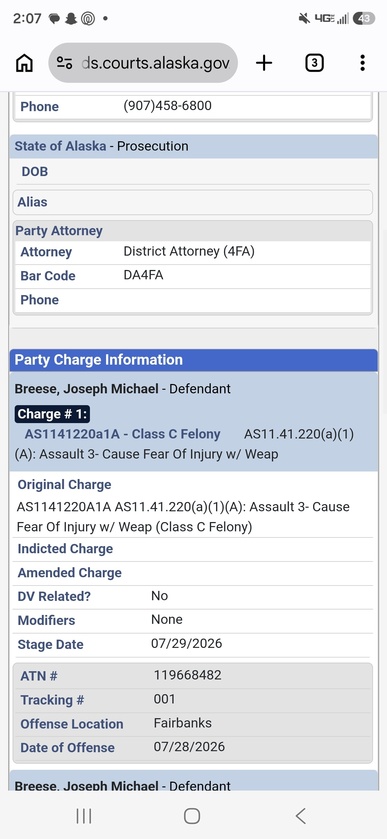Image resolution: width=387 pixels, height=839 pixels.
Task: Tap the State of Alaska Prosecution header
Action: 193,147
